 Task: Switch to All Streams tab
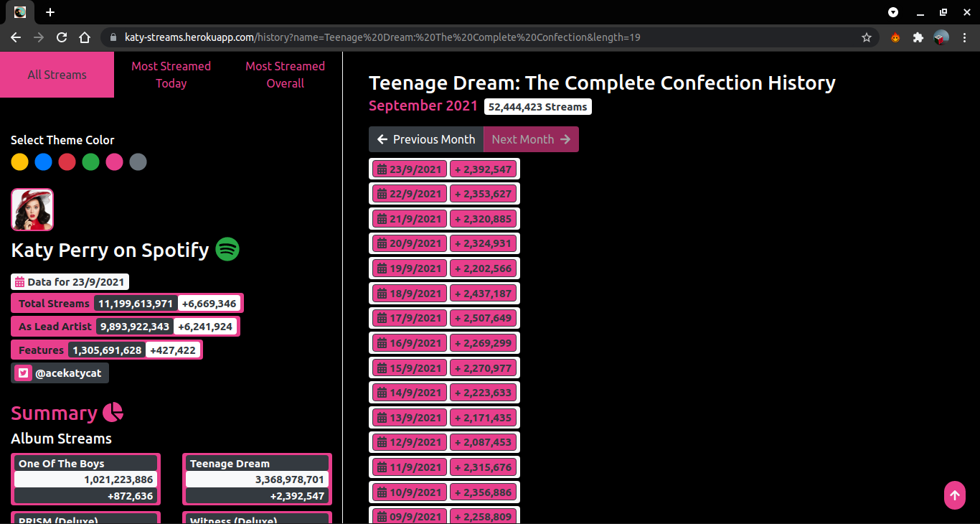(x=57, y=75)
